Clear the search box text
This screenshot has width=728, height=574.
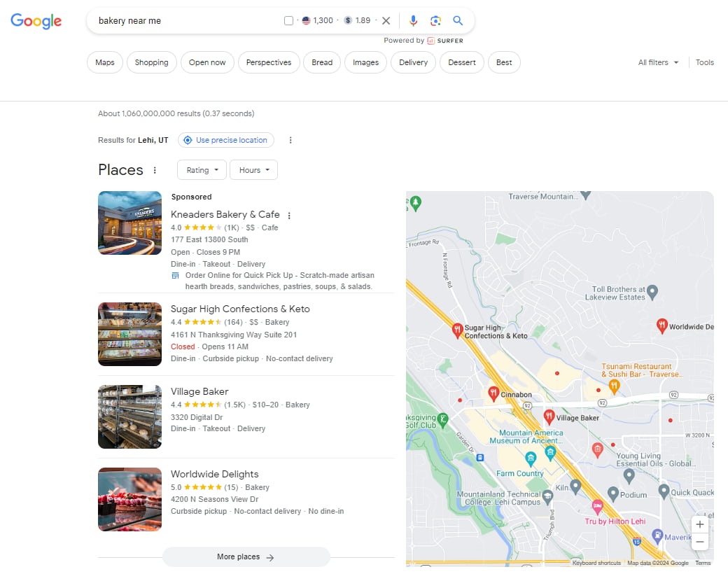pos(386,21)
